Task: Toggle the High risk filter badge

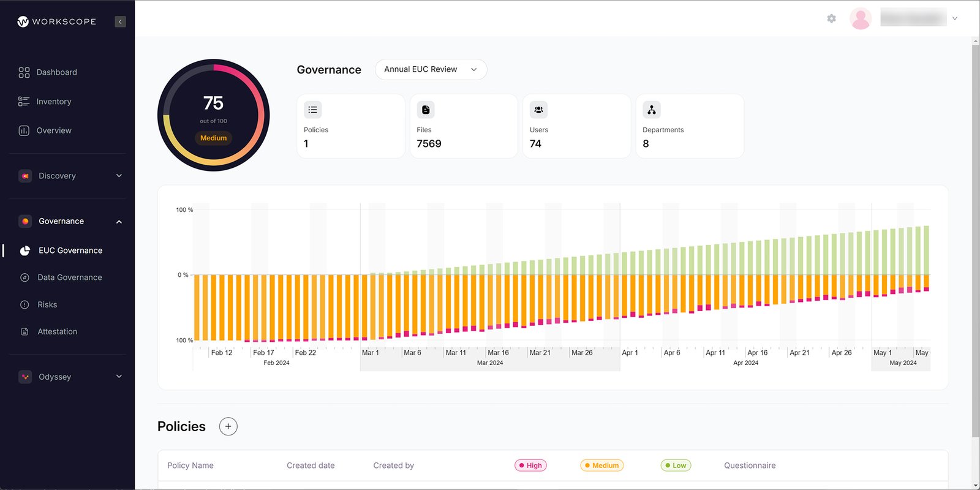Action: [x=530, y=466]
